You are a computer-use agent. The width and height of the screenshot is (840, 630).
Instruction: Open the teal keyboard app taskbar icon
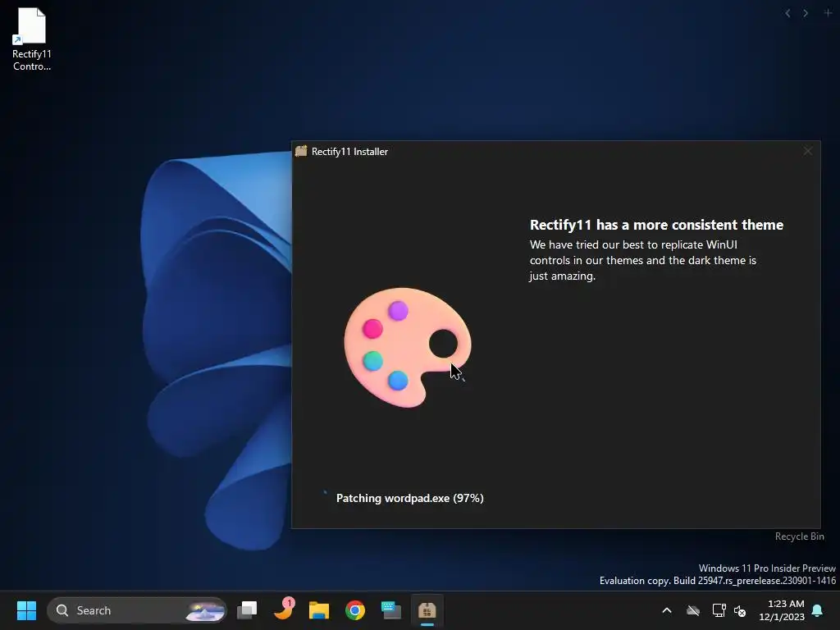point(391,610)
